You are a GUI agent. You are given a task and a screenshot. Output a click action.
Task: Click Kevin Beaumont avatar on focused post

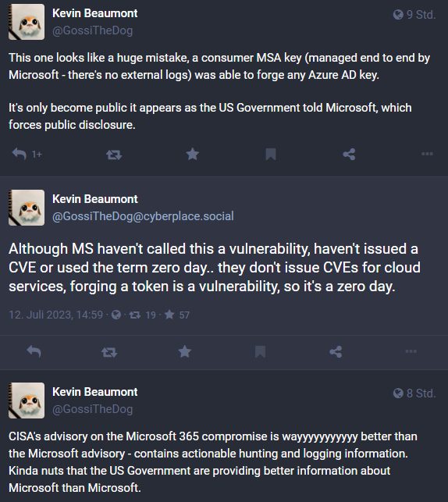[x=27, y=208]
